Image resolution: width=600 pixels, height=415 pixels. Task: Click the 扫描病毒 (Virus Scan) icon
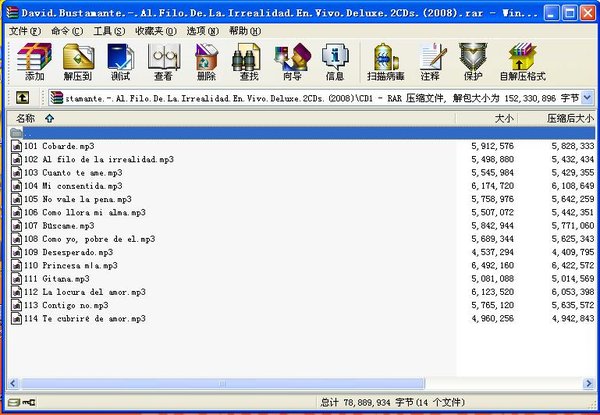pyautogui.click(x=386, y=62)
